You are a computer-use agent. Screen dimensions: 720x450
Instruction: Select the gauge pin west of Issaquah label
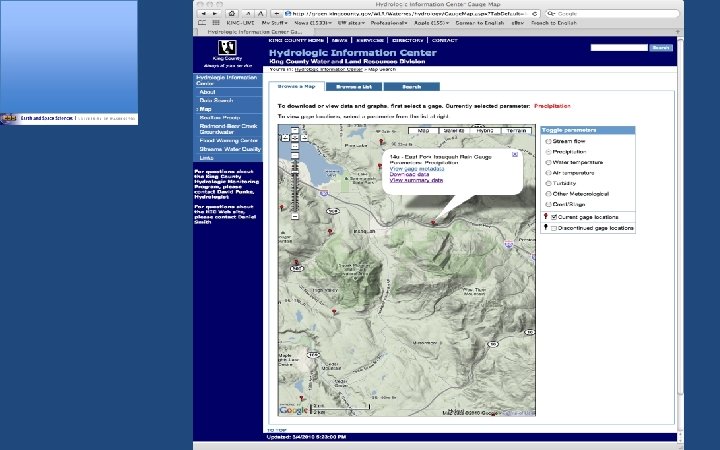[330, 232]
